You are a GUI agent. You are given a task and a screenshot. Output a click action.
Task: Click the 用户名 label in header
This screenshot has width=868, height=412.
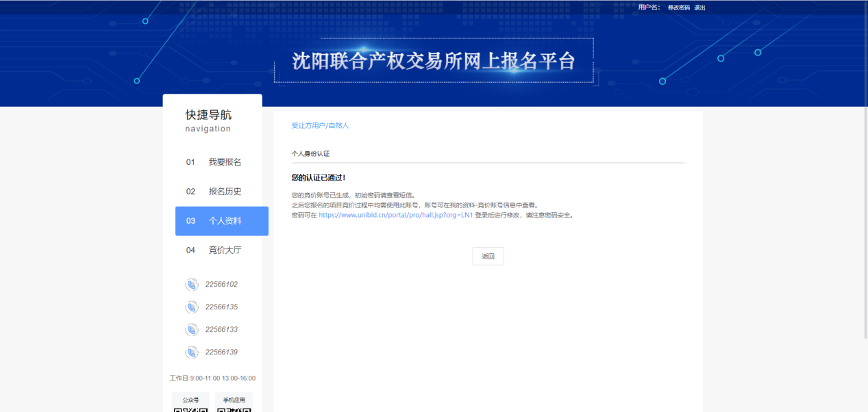(649, 8)
